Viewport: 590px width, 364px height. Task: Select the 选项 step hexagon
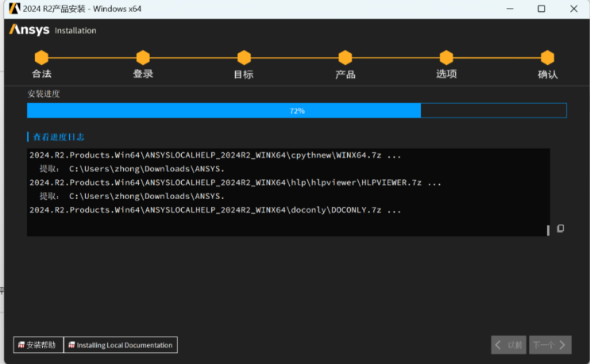point(446,58)
